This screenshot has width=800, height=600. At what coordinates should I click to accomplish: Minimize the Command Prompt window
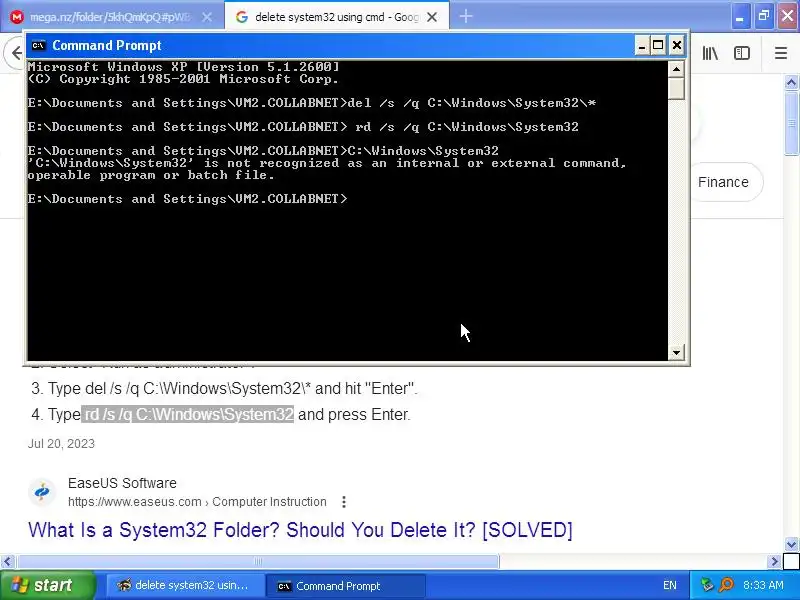point(642,45)
